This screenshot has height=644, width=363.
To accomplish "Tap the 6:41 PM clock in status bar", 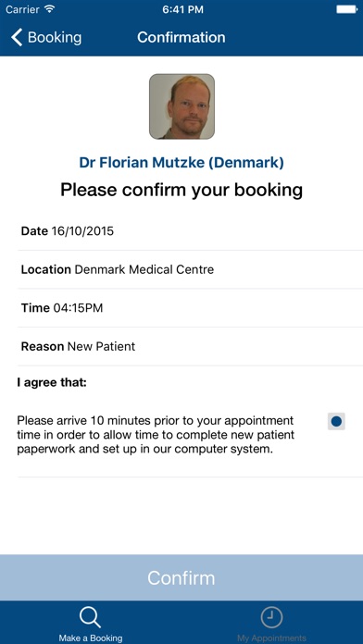I will click(x=183, y=9).
